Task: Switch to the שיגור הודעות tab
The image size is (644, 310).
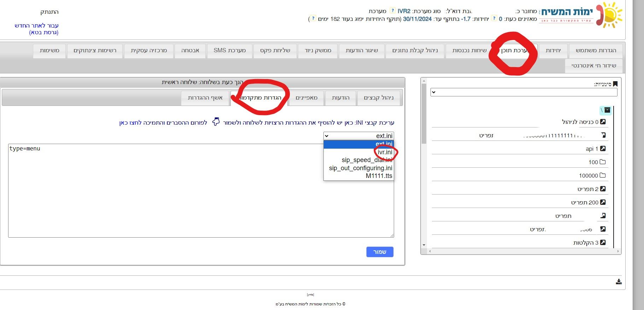Action: click(362, 51)
